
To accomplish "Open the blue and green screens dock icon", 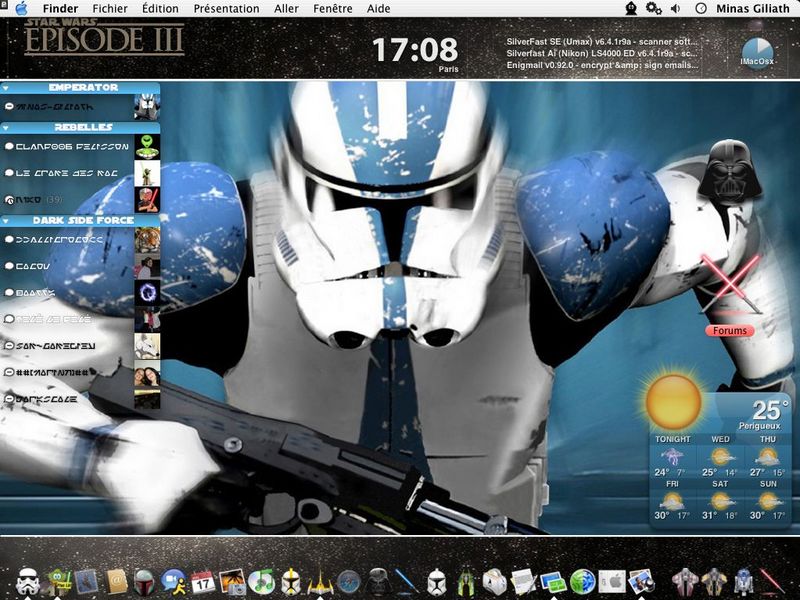I will coord(553,582).
